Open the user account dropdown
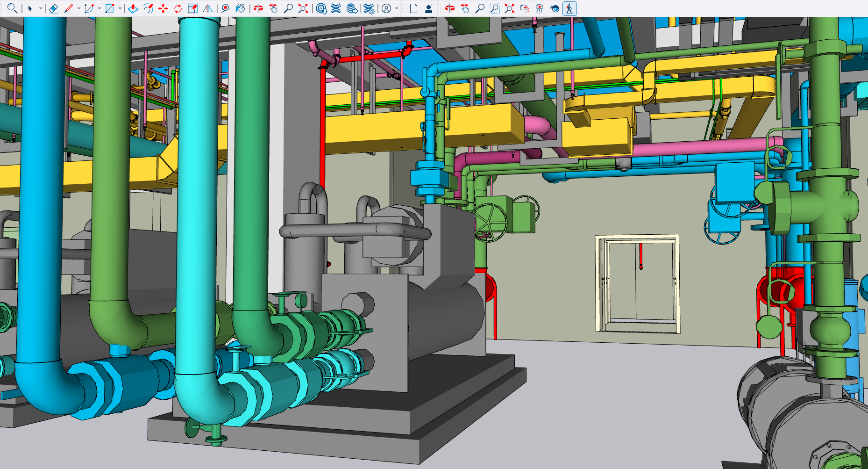The image size is (868, 469). tap(397, 8)
